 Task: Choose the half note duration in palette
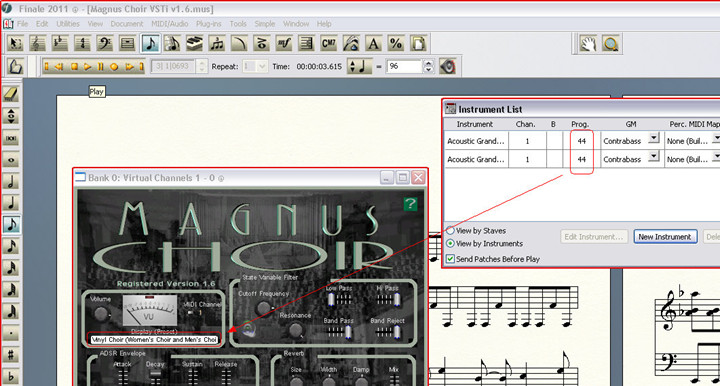point(11,181)
